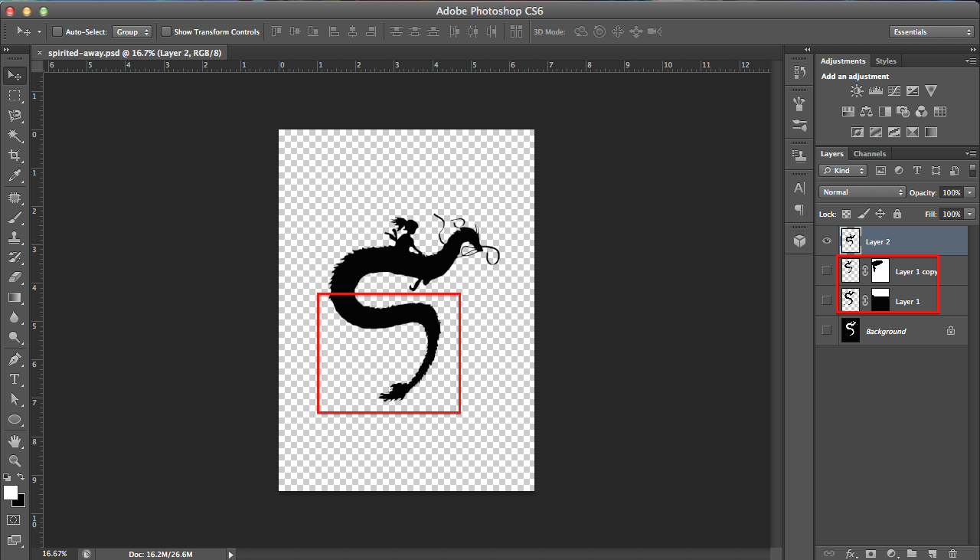Add a Levels adjustment
Screen dimensions: 980x560
click(875, 91)
